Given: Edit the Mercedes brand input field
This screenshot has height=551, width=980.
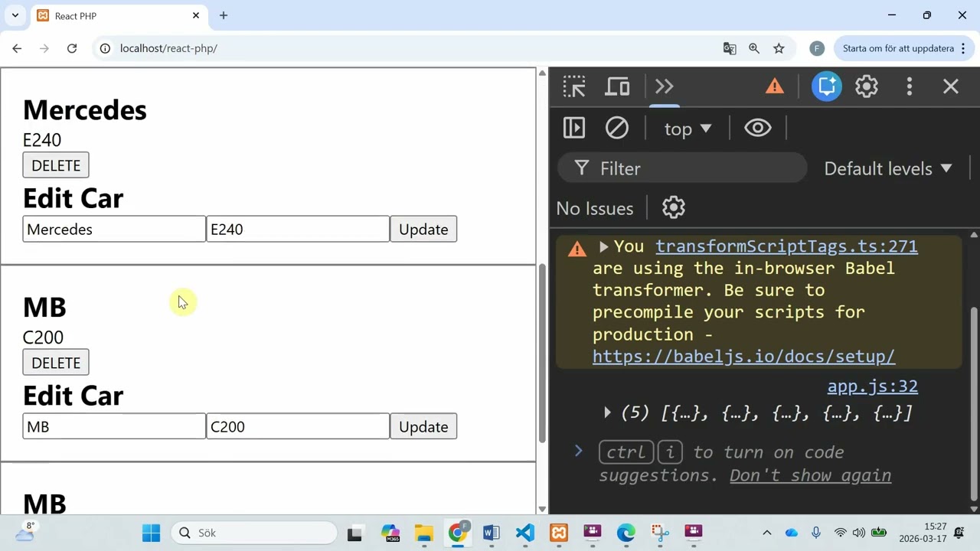Looking at the screenshot, I should pos(114,230).
